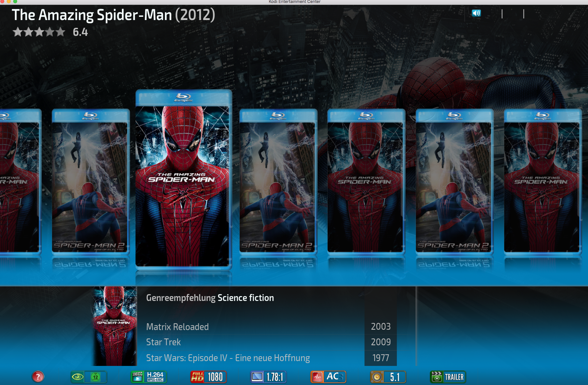Click the green FSK 12 age rating badge
588x385 pixels.
96,377
